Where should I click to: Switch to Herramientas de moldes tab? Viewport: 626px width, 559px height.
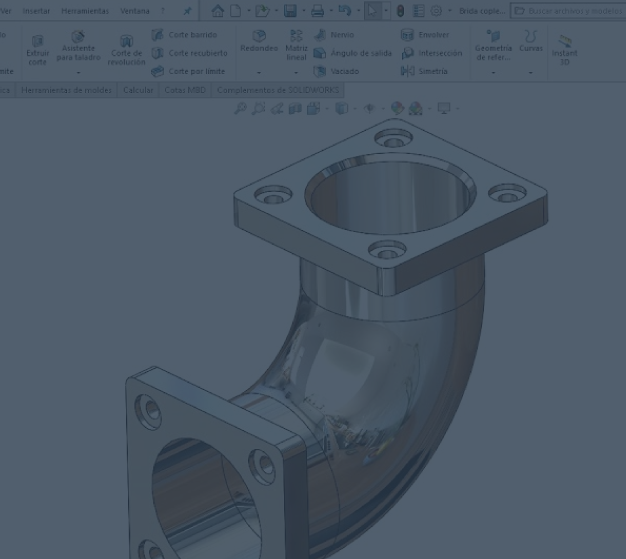click(x=66, y=90)
